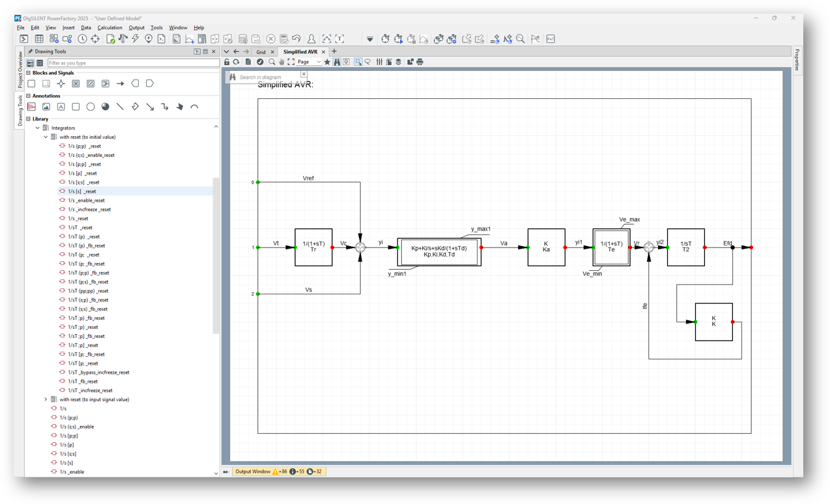Viewport: 830px width, 504px height.
Task: Click the diagram layers icon
Action: click(x=399, y=62)
